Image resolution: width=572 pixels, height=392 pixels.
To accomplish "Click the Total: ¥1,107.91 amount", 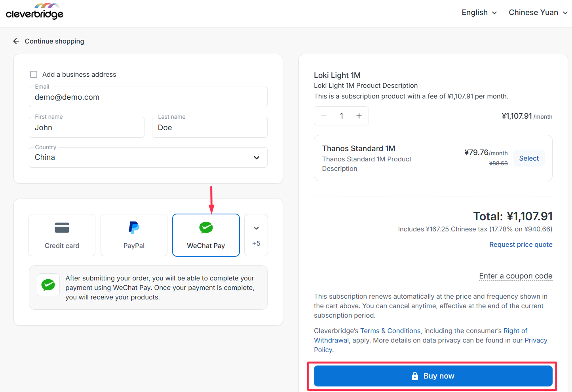I will tap(513, 216).
